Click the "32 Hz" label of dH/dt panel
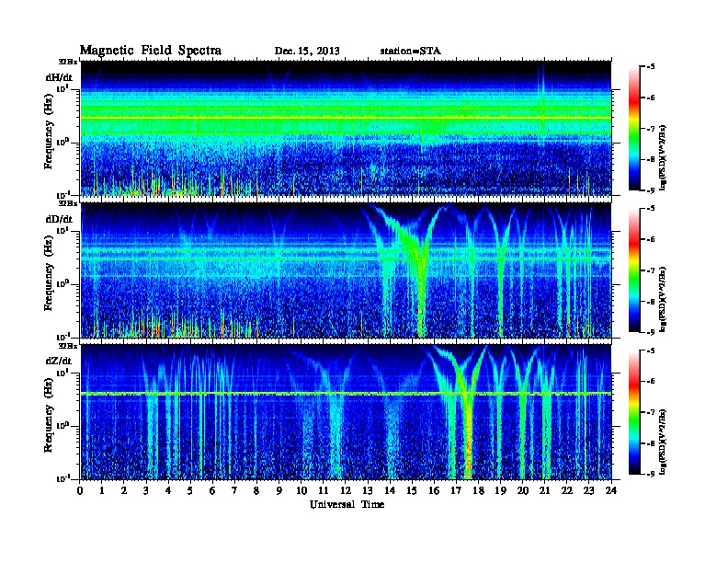Image resolution: width=728 pixels, height=563 pixels. tap(67, 62)
